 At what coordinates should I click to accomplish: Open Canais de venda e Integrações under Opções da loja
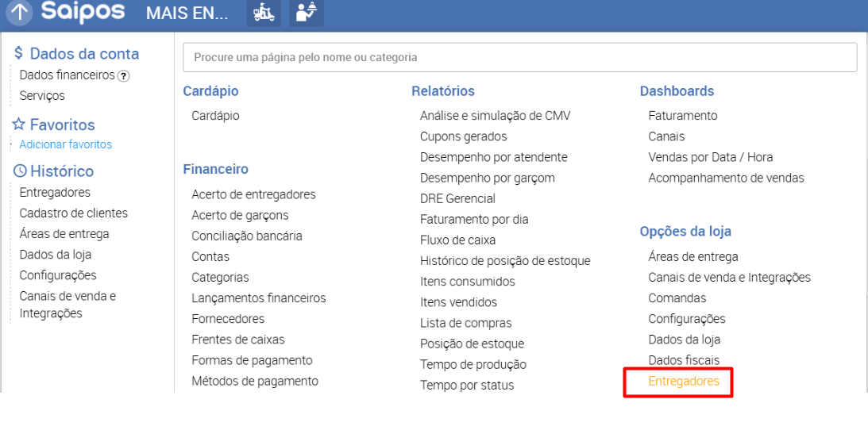click(x=730, y=278)
